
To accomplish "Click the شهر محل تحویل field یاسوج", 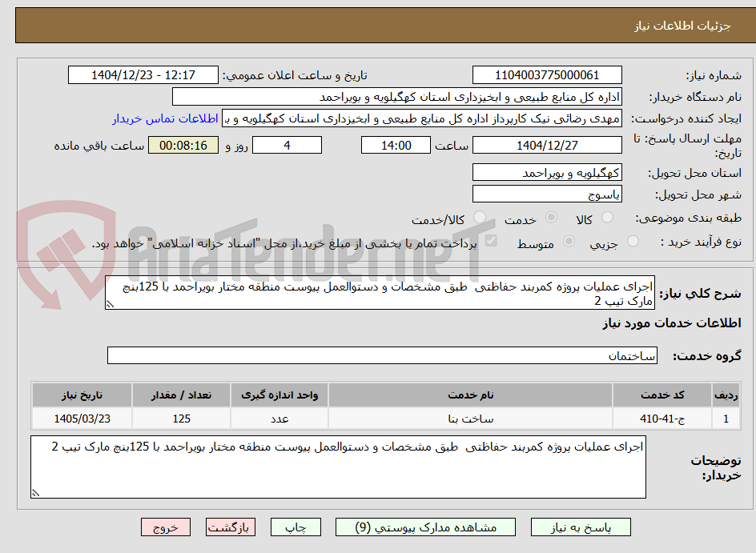I will click(547, 194).
